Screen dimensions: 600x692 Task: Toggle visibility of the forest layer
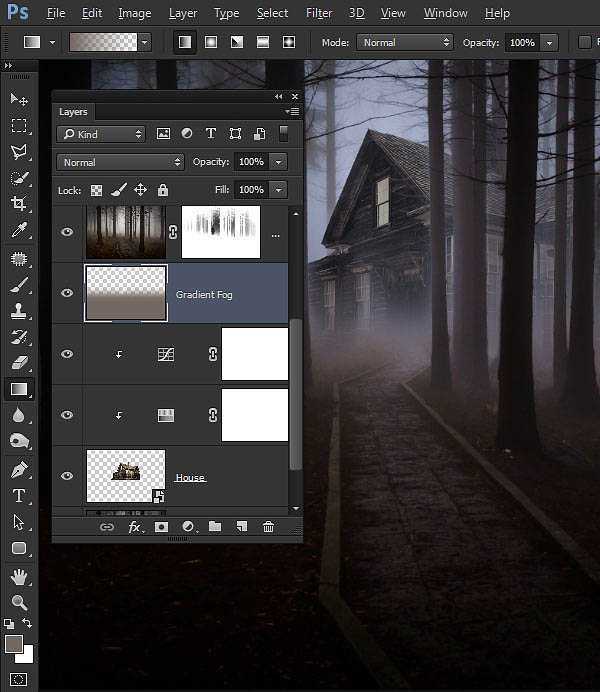coord(67,232)
